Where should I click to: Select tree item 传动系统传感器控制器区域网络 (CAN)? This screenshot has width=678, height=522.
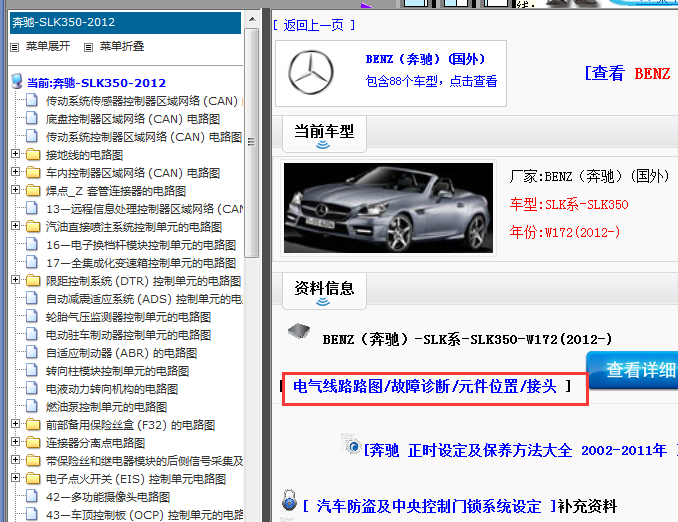click(142, 101)
